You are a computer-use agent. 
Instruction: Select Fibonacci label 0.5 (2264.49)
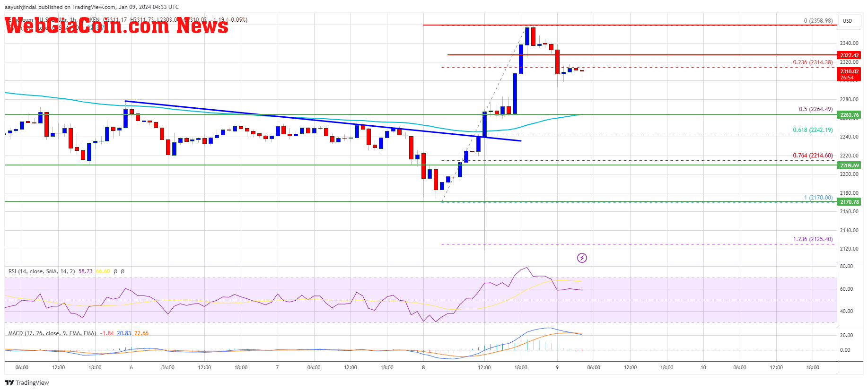815,109
